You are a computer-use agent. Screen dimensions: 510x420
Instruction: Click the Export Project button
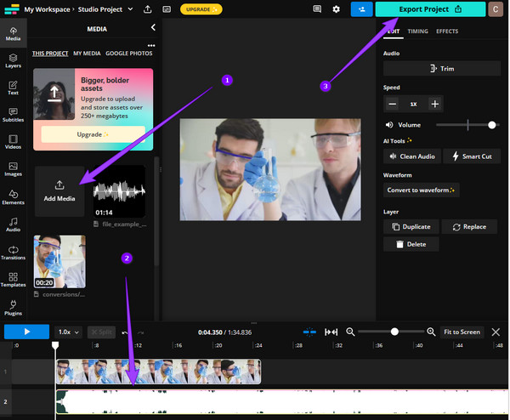pyautogui.click(x=430, y=9)
